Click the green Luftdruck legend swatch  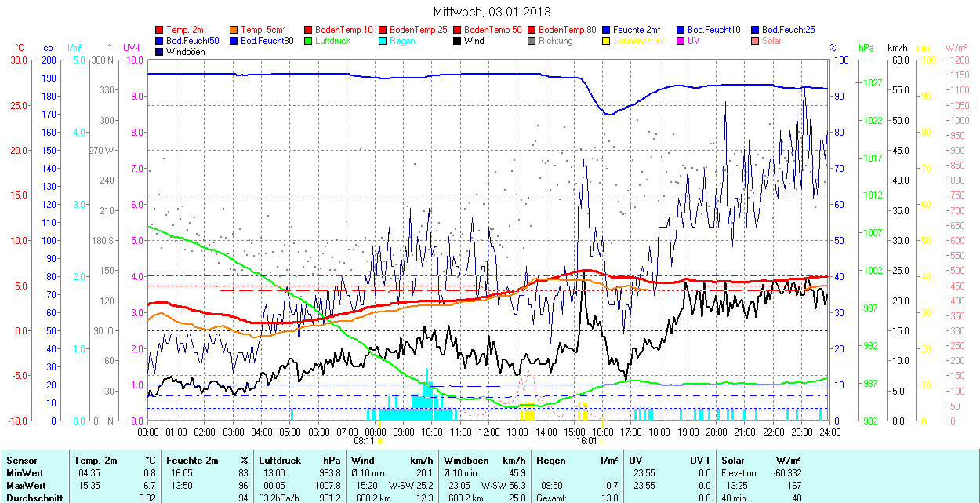point(309,41)
